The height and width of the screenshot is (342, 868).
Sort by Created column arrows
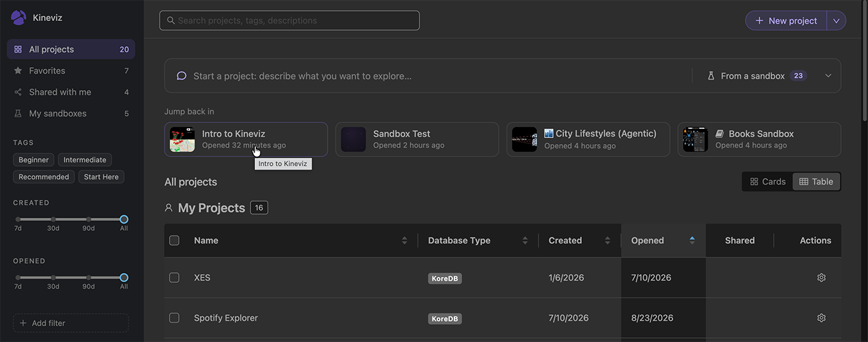pos(608,241)
